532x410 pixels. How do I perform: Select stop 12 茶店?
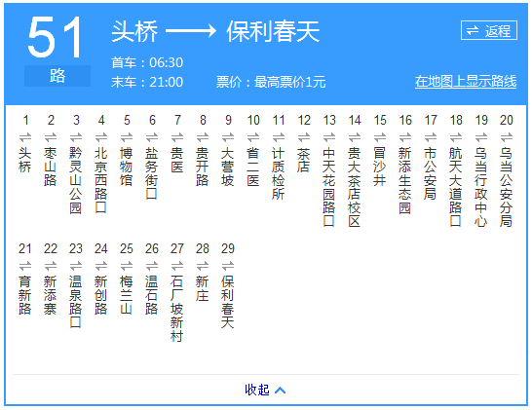tap(304, 160)
